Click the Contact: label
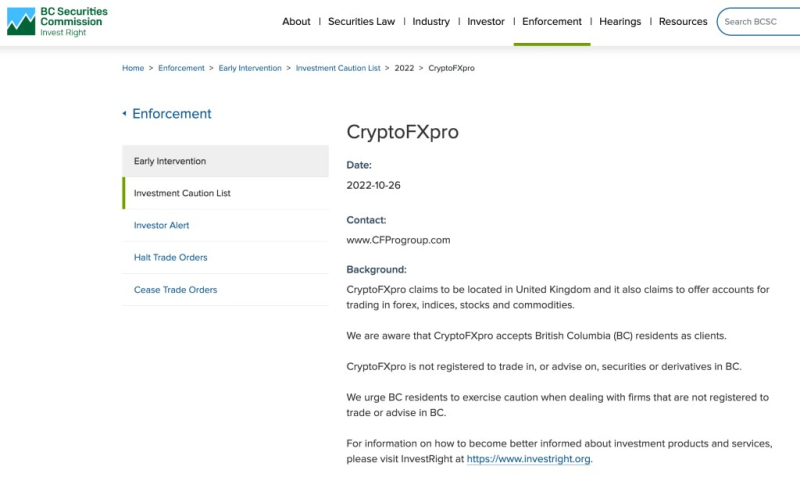Viewport: 800px width, 477px height. coord(366,220)
